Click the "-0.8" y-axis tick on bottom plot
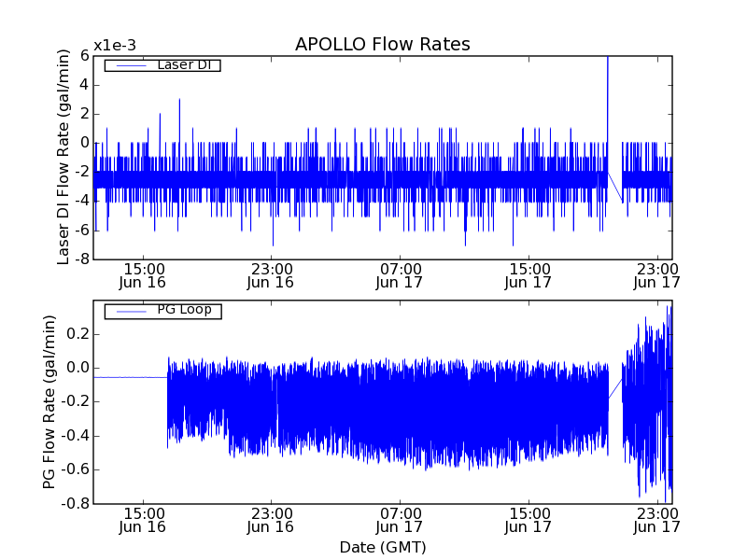Viewport: 747px width, 560px height. tap(75, 503)
